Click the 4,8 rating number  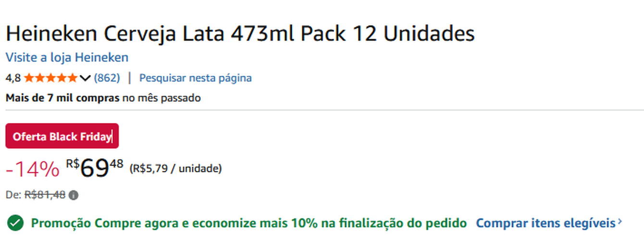pos(13,78)
